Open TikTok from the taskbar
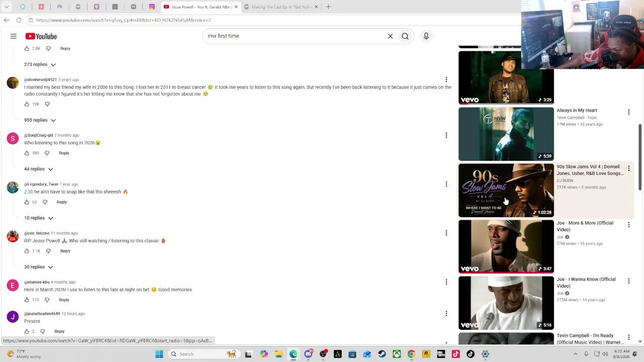This screenshot has height=362, width=644. click(x=470, y=354)
